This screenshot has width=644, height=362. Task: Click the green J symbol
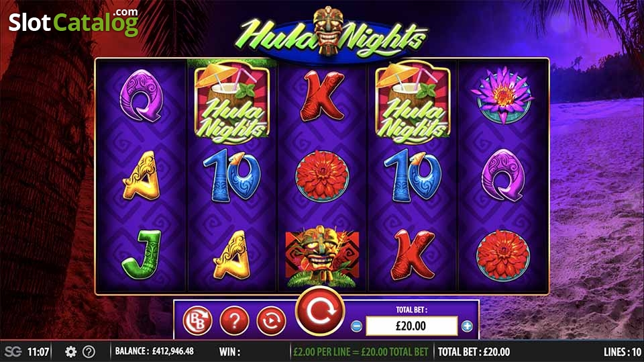point(142,255)
